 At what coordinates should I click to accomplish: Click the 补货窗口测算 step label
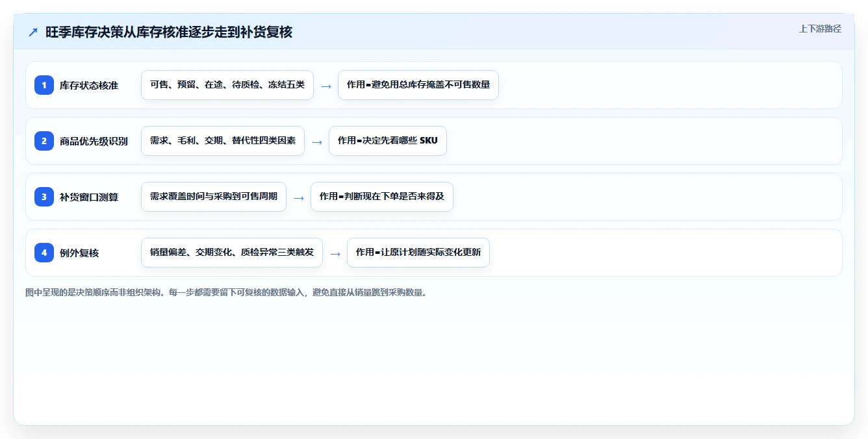pos(89,197)
